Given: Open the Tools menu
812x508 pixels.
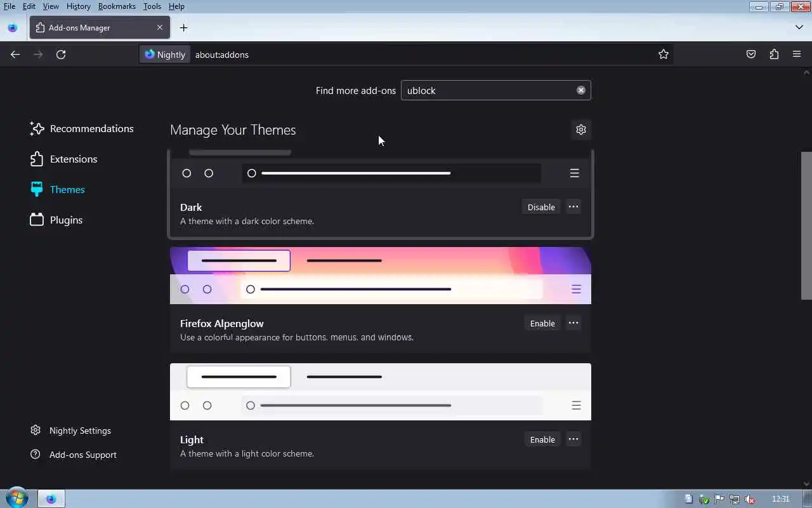Looking at the screenshot, I should (x=152, y=6).
